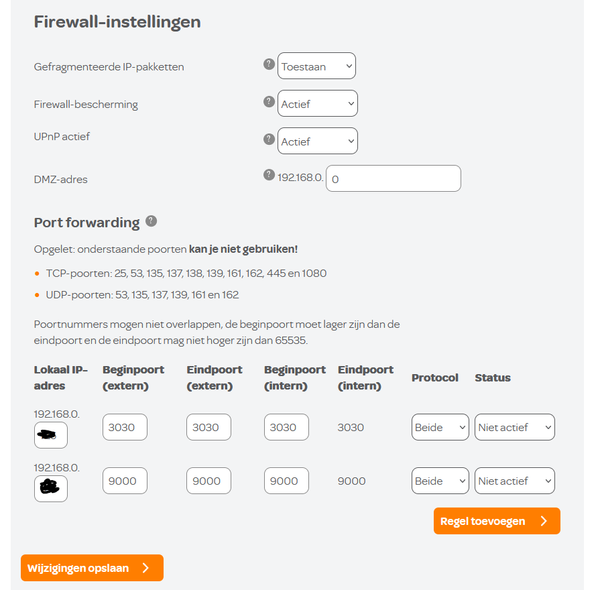Focus the DMZ-adres input field
The image size is (600, 590).
coord(393,179)
